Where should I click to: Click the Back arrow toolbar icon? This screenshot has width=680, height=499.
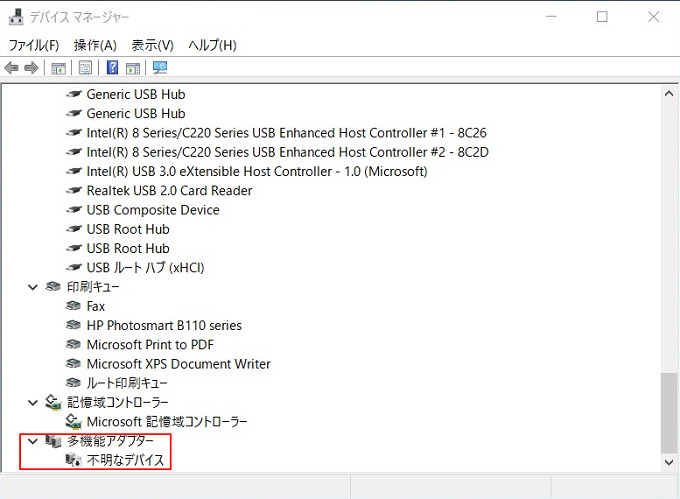tap(11, 68)
